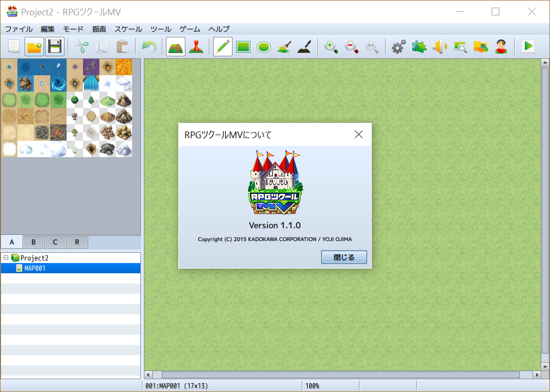Click the Zoom Out magnifier icon
This screenshot has height=392, width=550.
351,47
